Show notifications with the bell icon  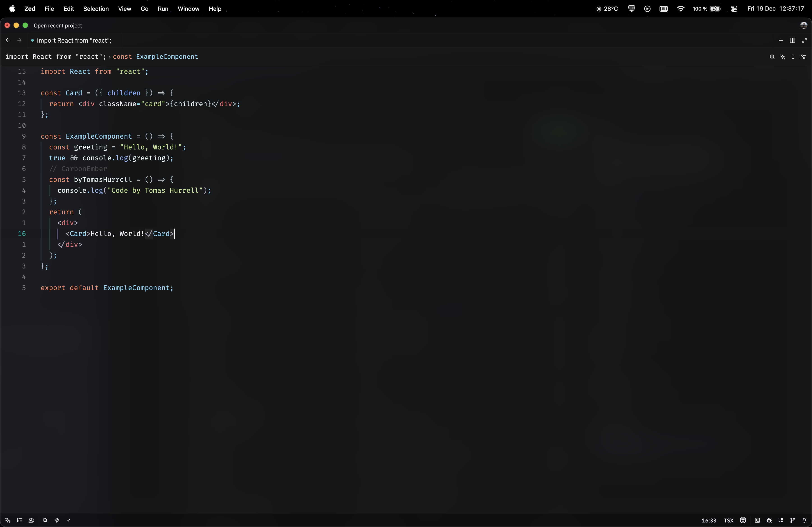(804, 520)
